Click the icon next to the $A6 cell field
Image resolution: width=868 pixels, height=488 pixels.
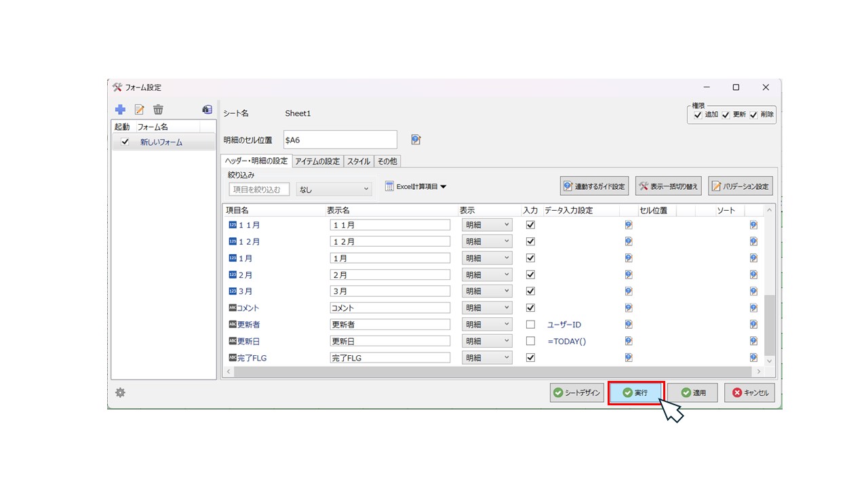416,140
